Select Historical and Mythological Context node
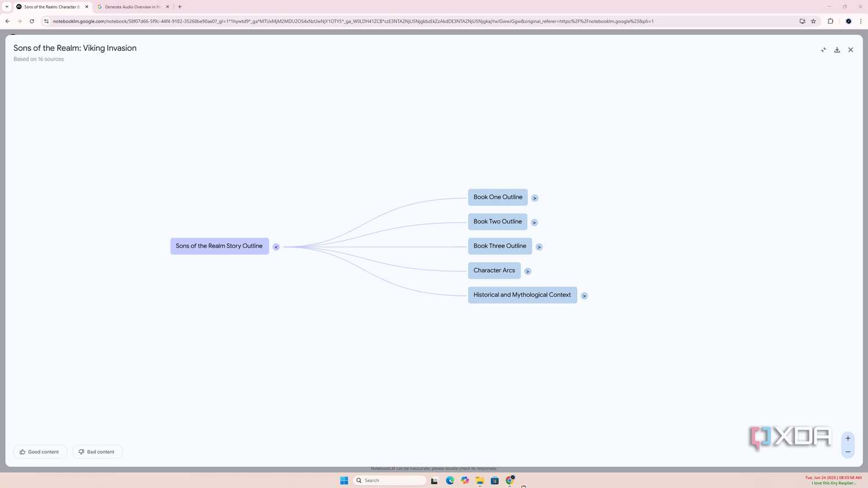Screen dimensions: 868x488 point(523,295)
